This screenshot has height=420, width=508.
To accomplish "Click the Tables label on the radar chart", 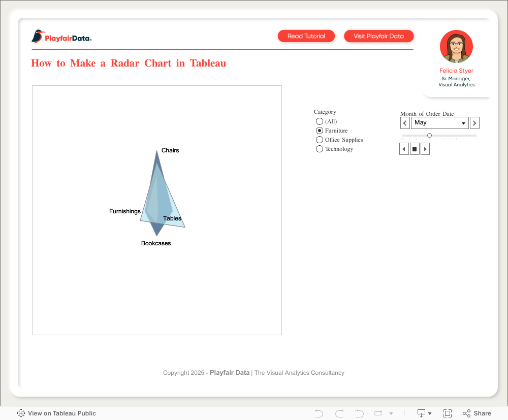I will (172, 218).
